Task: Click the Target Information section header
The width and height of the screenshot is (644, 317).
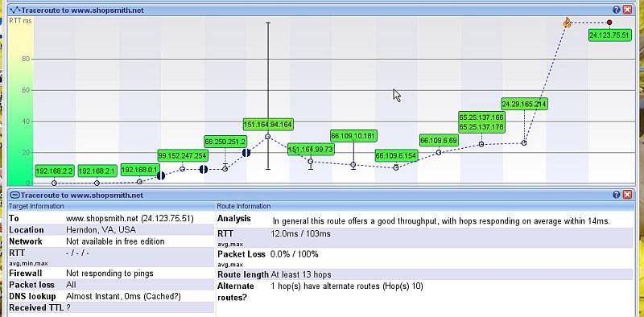Action: tap(36, 206)
